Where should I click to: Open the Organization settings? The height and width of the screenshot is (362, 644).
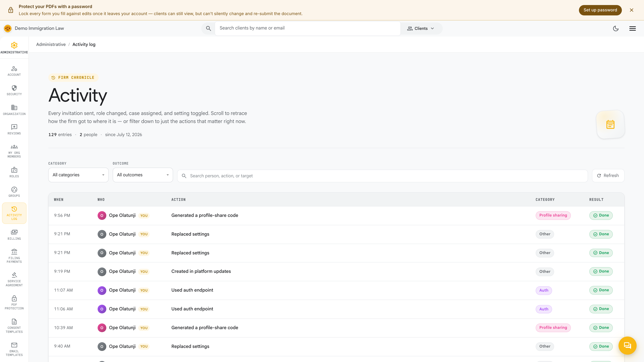click(14, 110)
